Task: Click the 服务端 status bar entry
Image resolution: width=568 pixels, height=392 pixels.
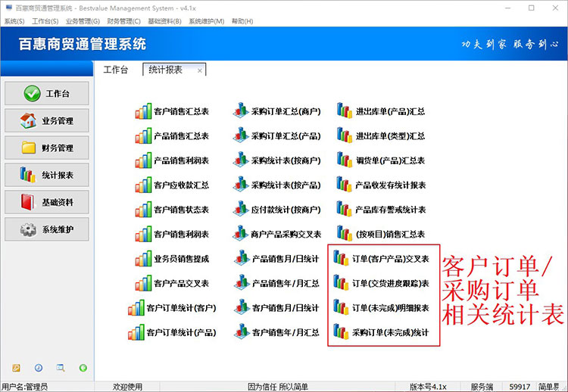Action: 482,387
